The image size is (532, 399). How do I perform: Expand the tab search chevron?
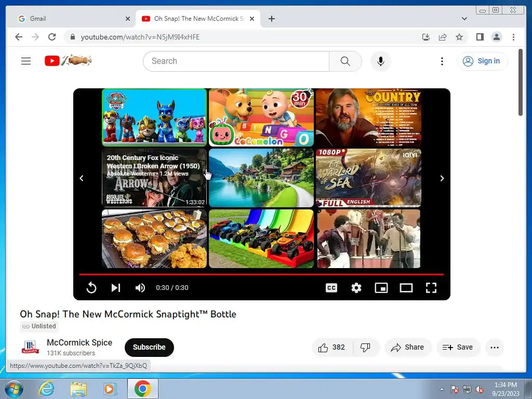click(464, 19)
